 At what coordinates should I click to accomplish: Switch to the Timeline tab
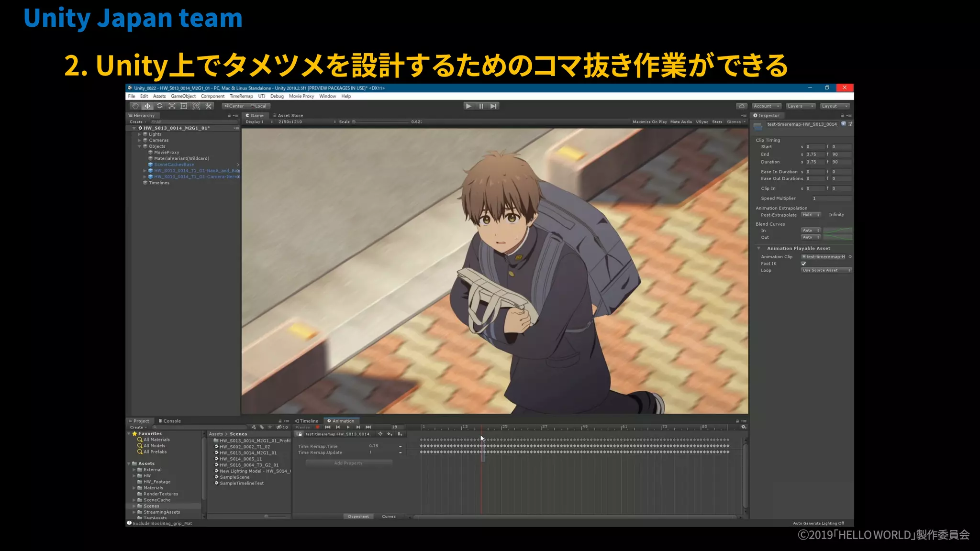tap(307, 421)
